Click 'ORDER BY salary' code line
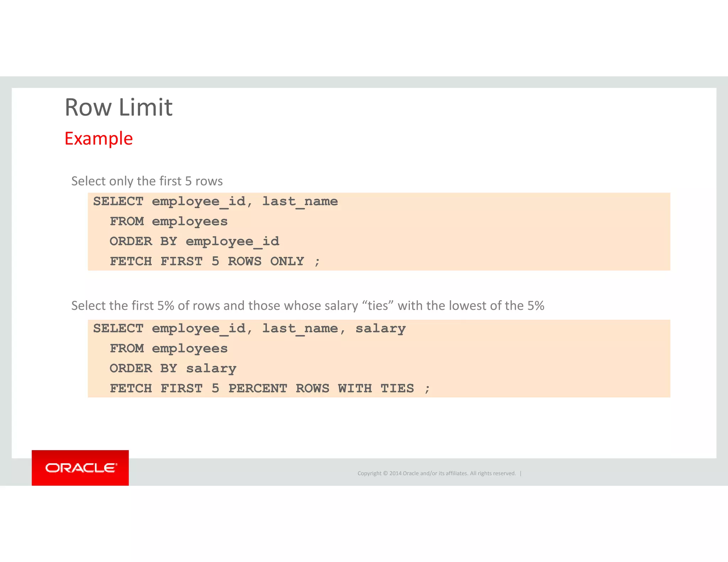728x562 pixels. (173, 369)
